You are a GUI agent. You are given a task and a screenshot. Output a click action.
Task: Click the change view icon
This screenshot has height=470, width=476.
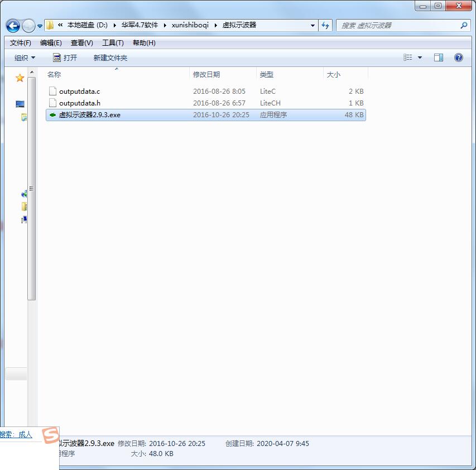click(x=408, y=57)
